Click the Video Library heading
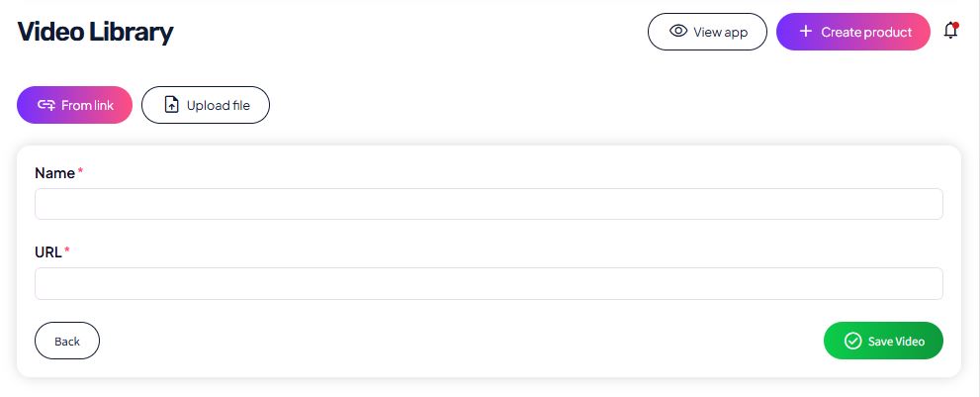This screenshot has width=980, height=397. coord(95,32)
